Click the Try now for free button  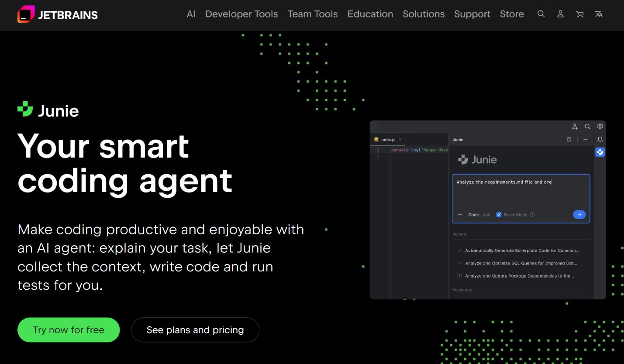point(69,330)
